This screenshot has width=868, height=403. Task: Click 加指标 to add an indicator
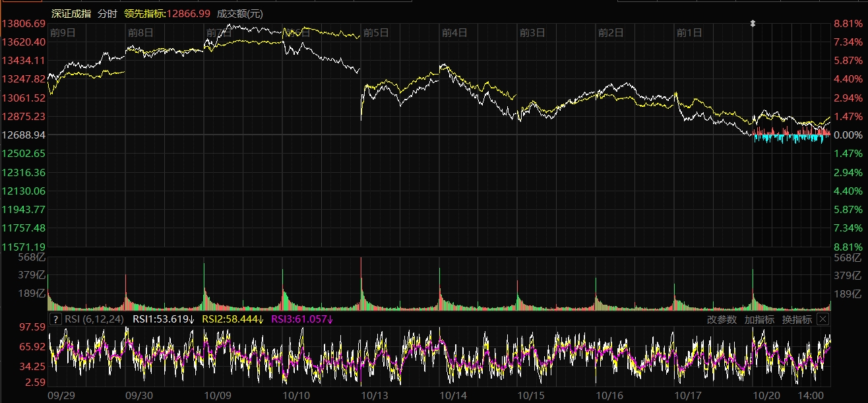click(x=759, y=319)
